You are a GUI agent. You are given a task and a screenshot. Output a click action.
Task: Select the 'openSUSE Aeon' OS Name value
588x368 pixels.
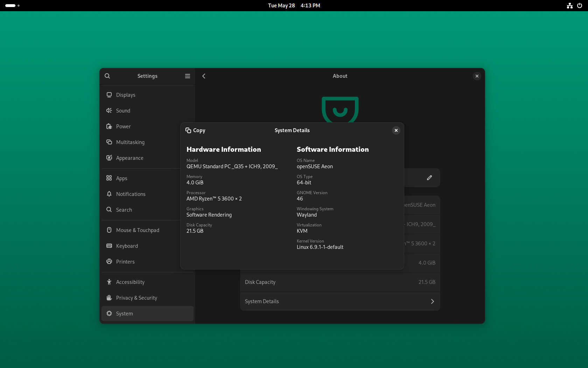click(x=315, y=166)
